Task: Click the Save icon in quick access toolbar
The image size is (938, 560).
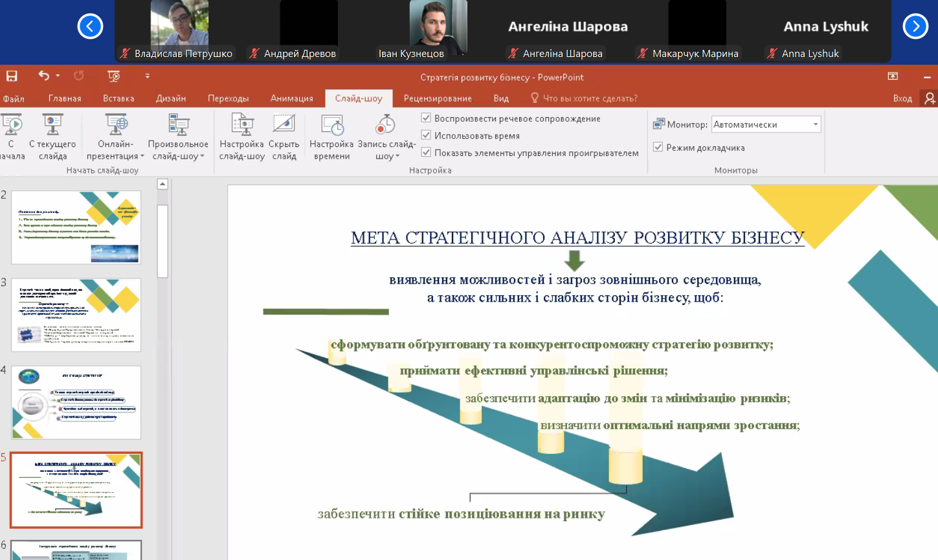Action: click(x=12, y=76)
